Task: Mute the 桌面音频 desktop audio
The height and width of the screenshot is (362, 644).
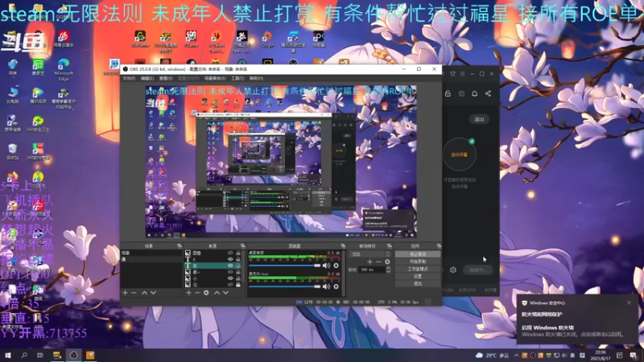Action: tap(326, 265)
